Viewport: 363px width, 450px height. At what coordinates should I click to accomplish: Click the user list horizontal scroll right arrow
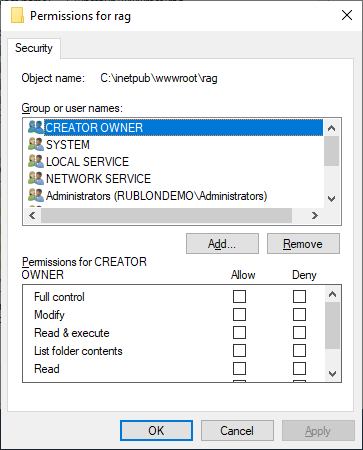tap(315, 216)
